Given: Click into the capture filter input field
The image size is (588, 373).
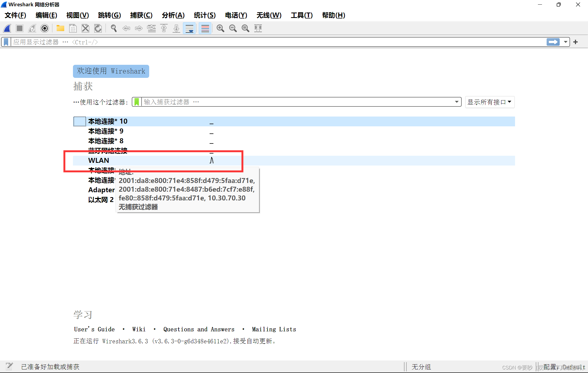Looking at the screenshot, I should point(297,102).
